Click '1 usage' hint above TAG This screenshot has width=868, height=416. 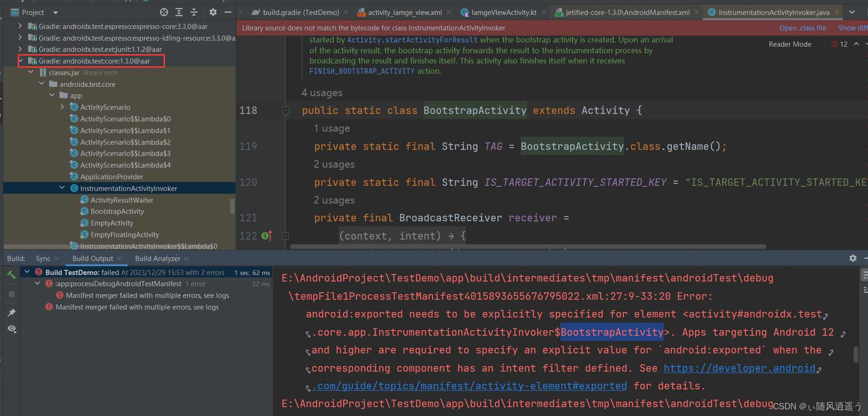pyautogui.click(x=332, y=128)
